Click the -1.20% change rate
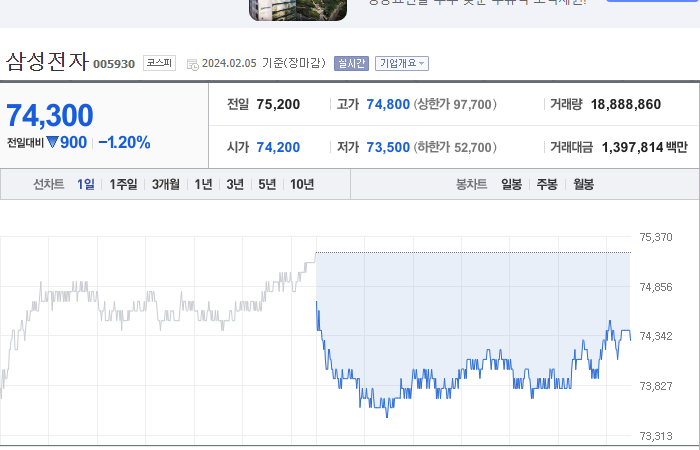700x450 pixels. tap(124, 143)
